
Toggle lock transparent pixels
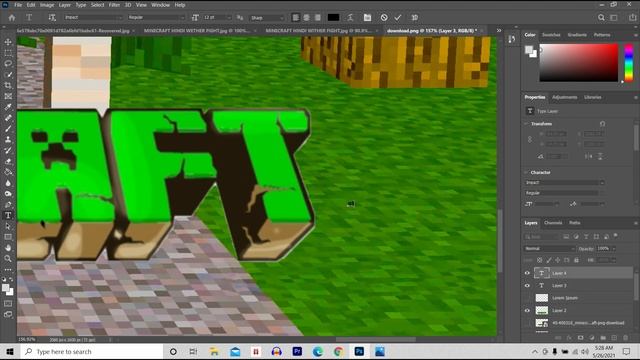tap(540, 260)
